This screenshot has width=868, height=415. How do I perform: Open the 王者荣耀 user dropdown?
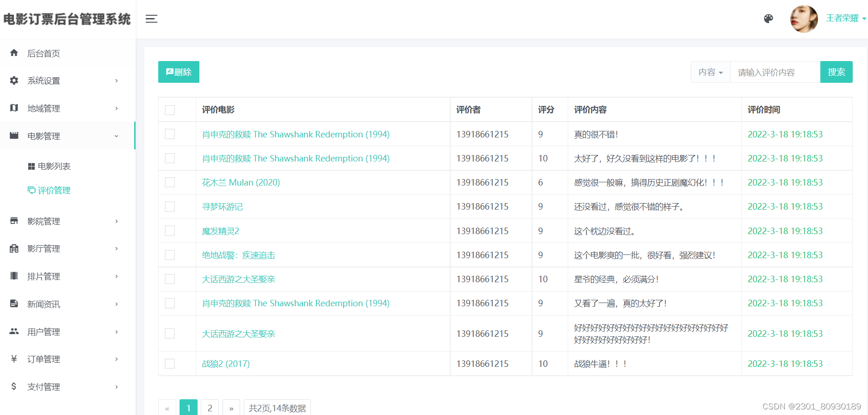click(846, 19)
